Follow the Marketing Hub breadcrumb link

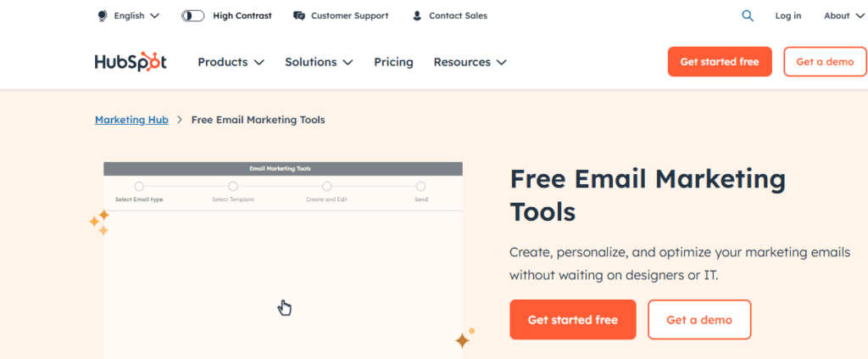click(131, 120)
